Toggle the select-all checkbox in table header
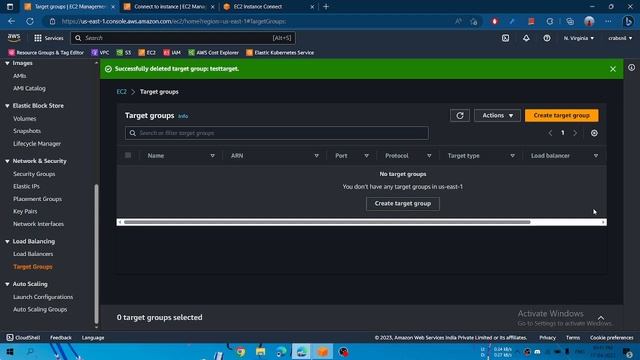Image resolution: width=640 pixels, height=360 pixels. coord(128,155)
